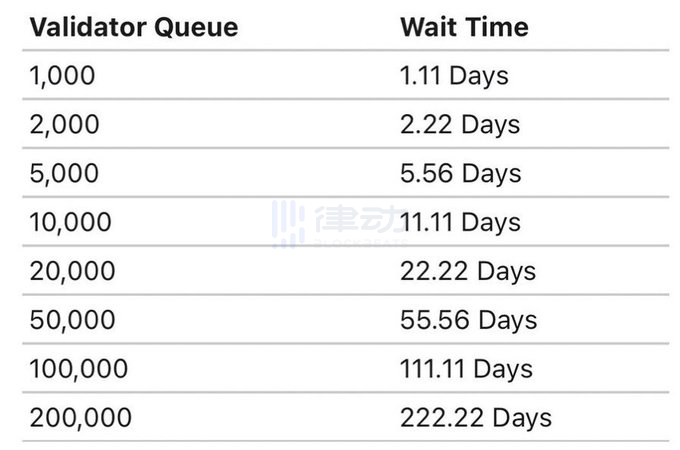Image resolution: width=680 pixels, height=450 pixels.
Task: Click the 50,000 validator queue entry
Action: tap(72, 320)
